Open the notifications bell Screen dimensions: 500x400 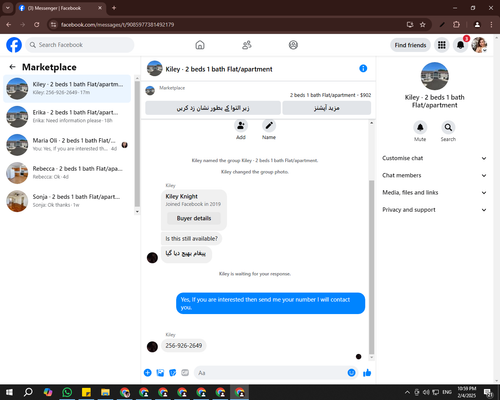coord(460,45)
